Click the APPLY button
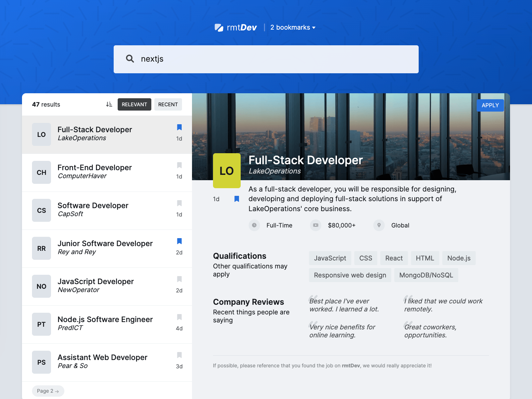Image resolution: width=532 pixels, height=399 pixels. click(490, 105)
